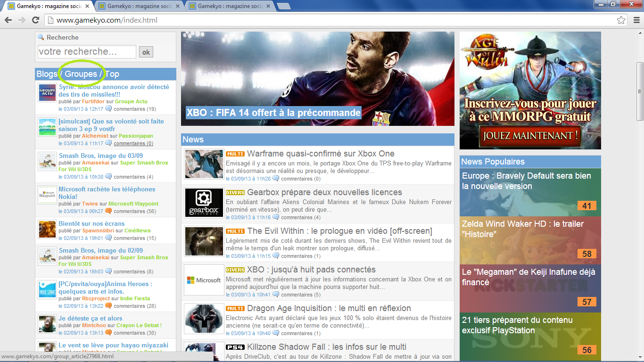Click comment icon on Dragon Age news

[x=276, y=333]
